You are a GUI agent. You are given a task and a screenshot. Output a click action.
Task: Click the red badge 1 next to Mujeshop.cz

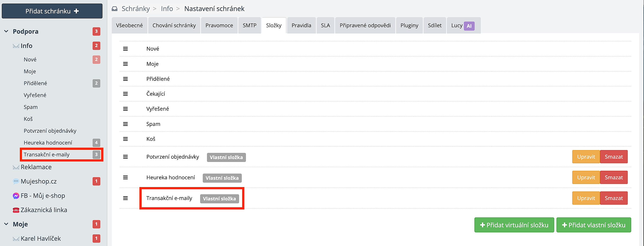coord(96,181)
